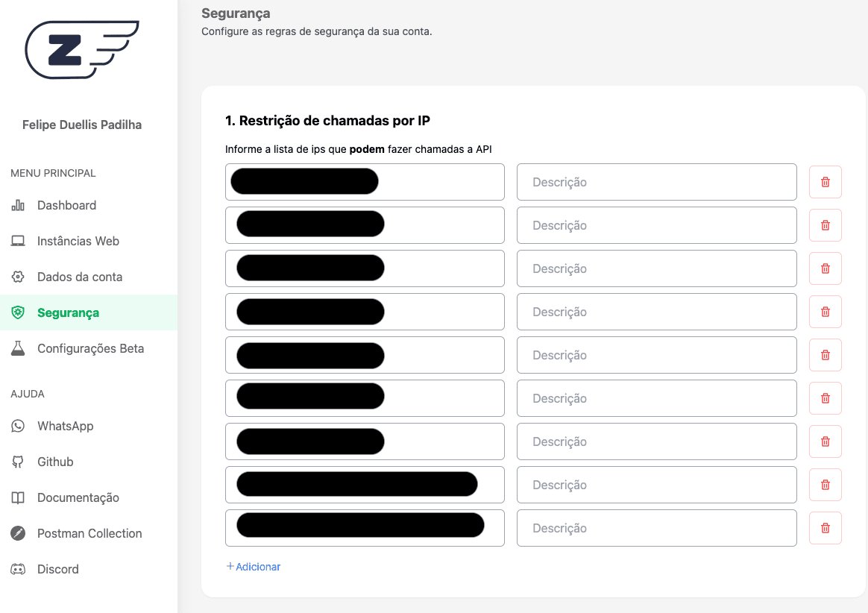Focus the third row IP address field
The width and height of the screenshot is (868, 613).
coord(365,268)
